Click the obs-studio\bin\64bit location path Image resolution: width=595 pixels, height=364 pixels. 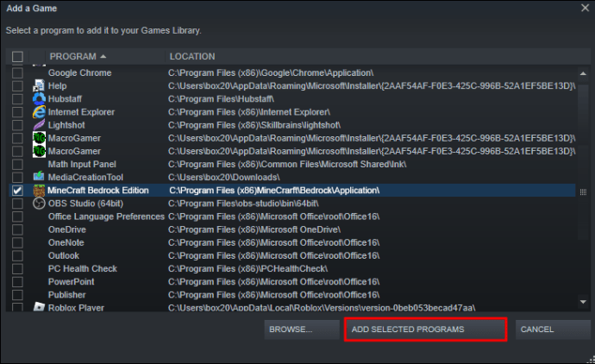click(x=243, y=204)
